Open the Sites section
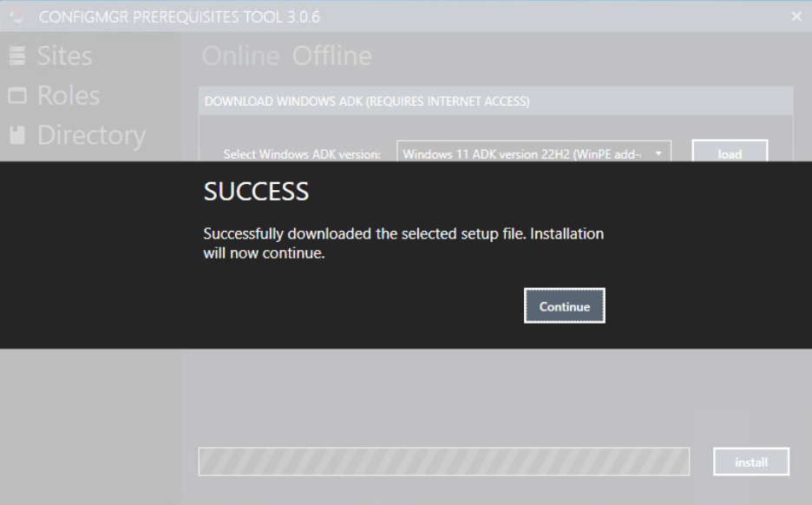 tap(63, 55)
